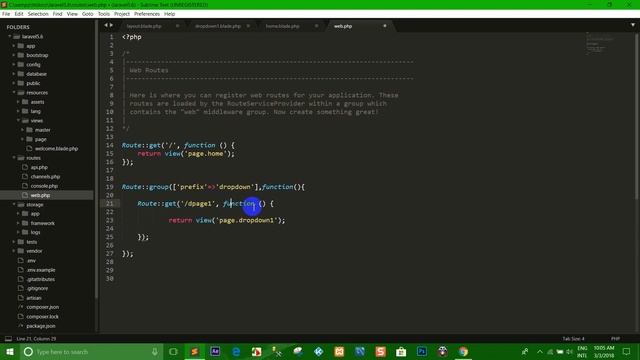Viewport: 640px width, 360px height.
Task: Open the Goto menu
Action: [x=87, y=14]
